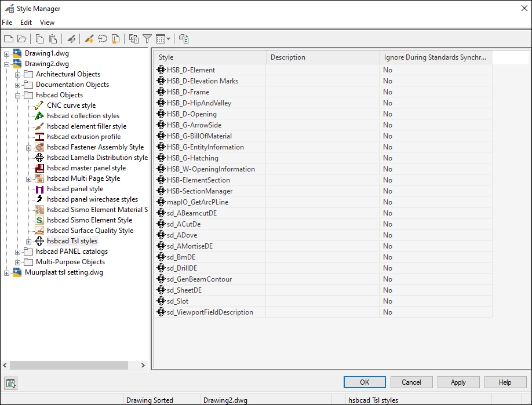Image resolution: width=532 pixels, height=405 pixels.
Task: Select hsbcad Multi Page Style
Action: 83,178
